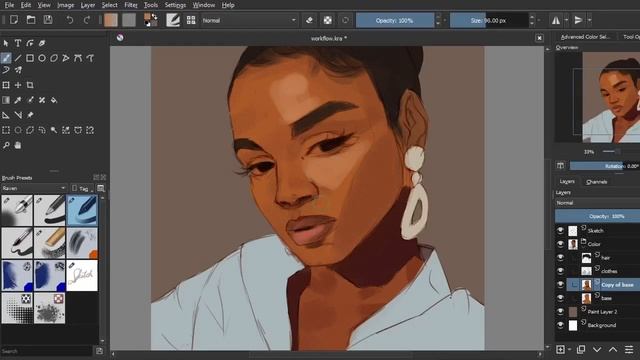The width and height of the screenshot is (640, 360).
Task: Select the Text tool
Action: tap(18, 43)
